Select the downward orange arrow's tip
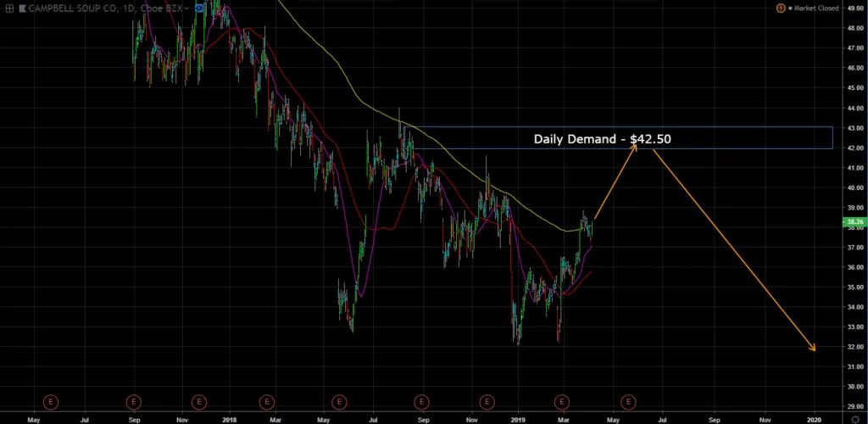Screen dimensions: 868x424 (814, 349)
